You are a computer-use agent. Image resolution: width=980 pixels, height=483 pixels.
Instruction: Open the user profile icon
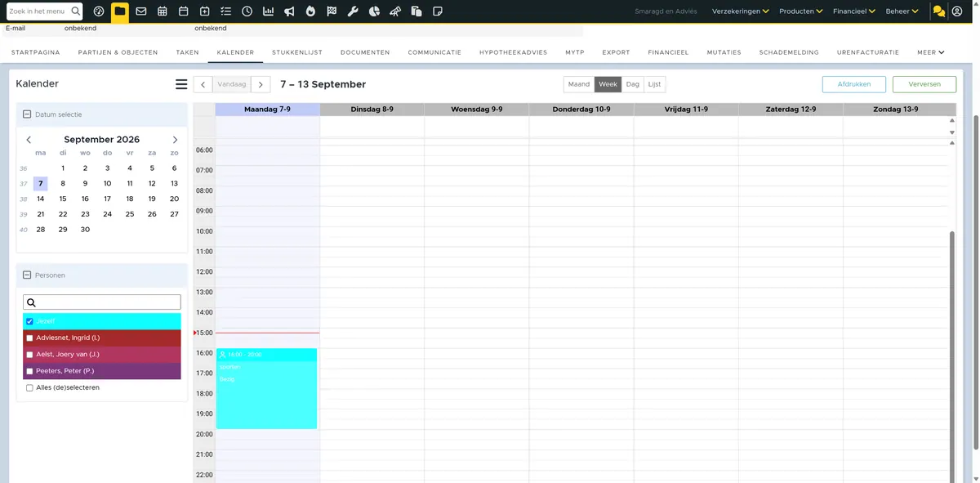pyautogui.click(x=957, y=11)
